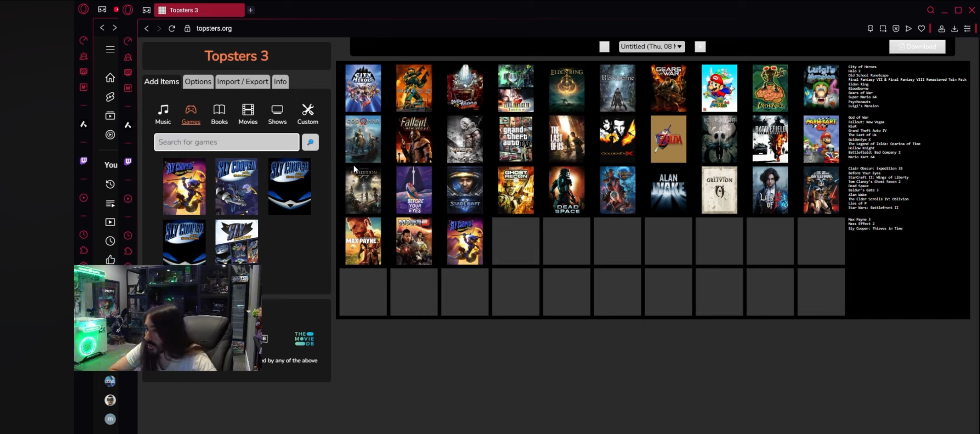Screen dimensions: 980x434
Task: Bookmark the page with the heart icon
Action: point(921,28)
